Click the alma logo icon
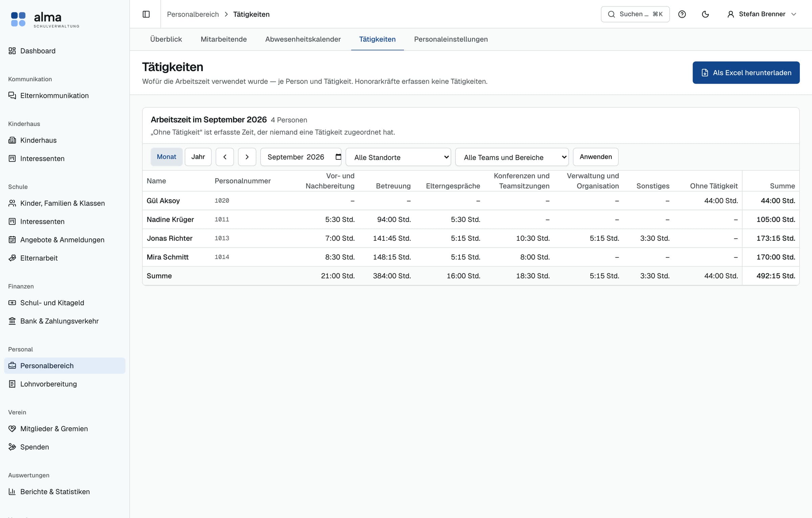 pos(18,19)
